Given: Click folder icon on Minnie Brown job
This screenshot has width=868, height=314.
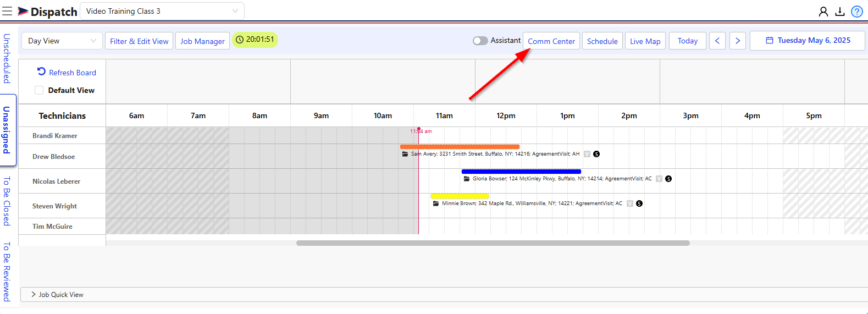Looking at the screenshot, I should pyautogui.click(x=436, y=203).
